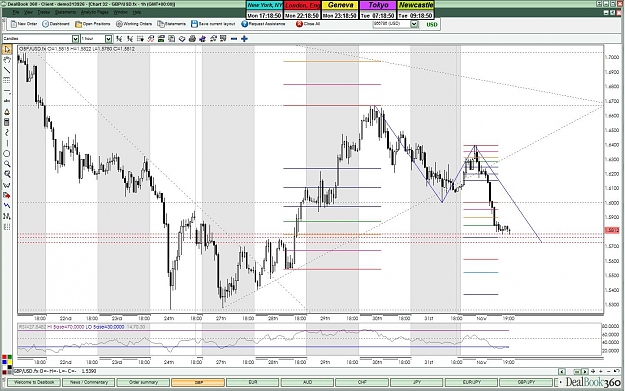
Task: Click the Tokyo clock display
Action: click(x=378, y=10)
